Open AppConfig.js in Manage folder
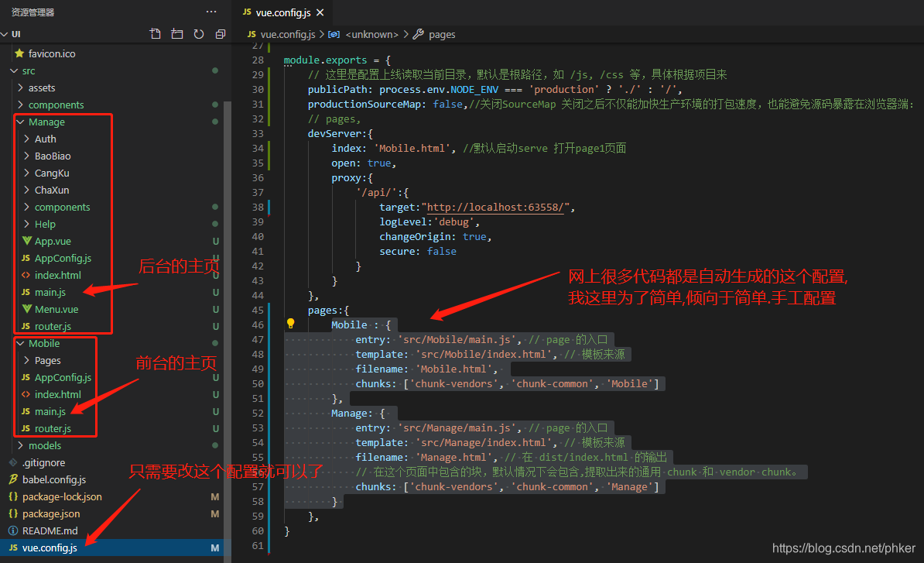924x563 pixels. [x=63, y=258]
